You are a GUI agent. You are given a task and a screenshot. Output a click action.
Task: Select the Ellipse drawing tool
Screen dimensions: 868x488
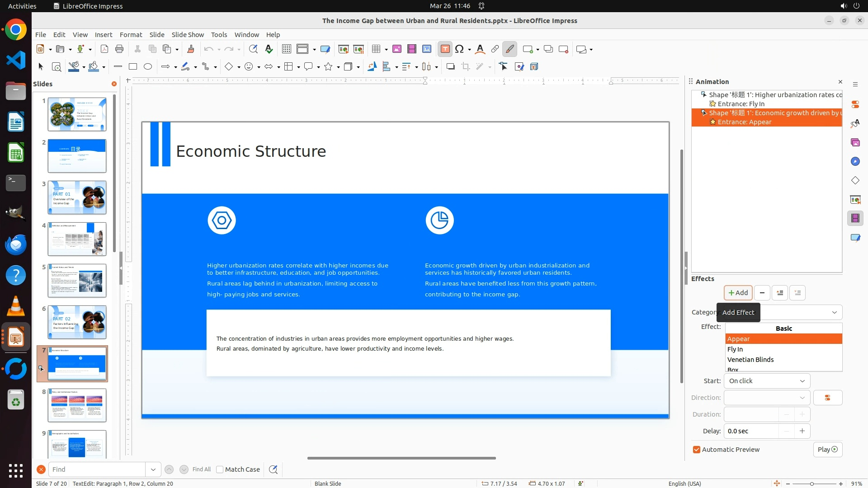148,67
